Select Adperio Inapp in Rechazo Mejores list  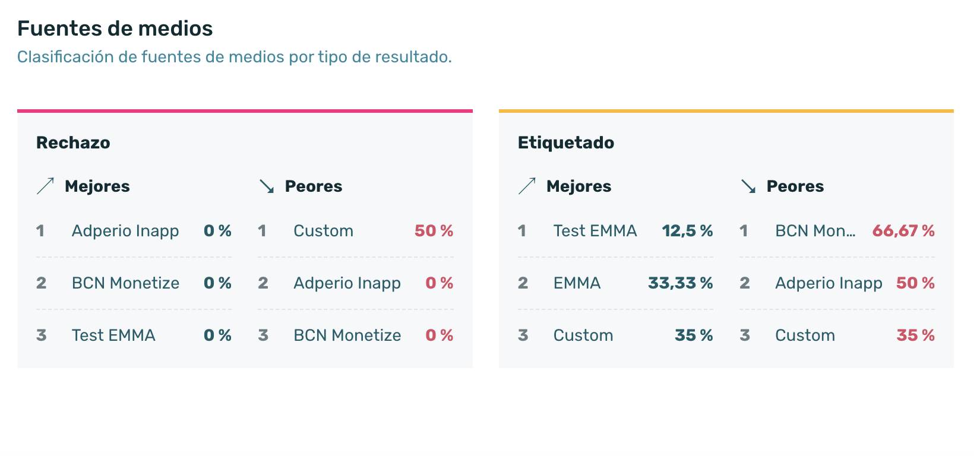pyautogui.click(x=125, y=231)
